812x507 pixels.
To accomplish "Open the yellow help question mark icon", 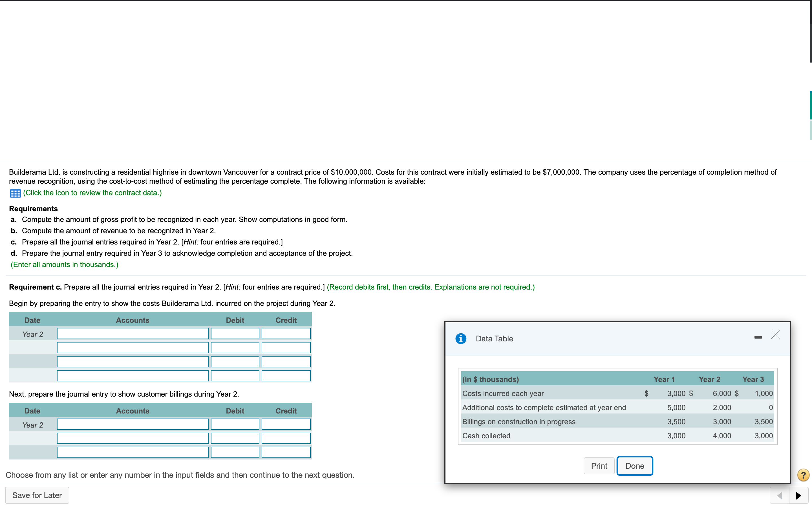I will coord(803,475).
